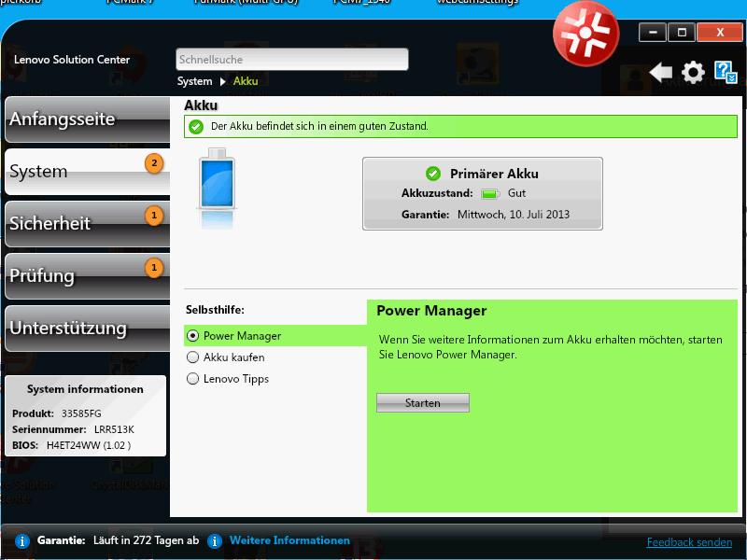The width and height of the screenshot is (747, 560).
Task: Click the text Läuft in 272 Tagen ab
Action: point(147,540)
